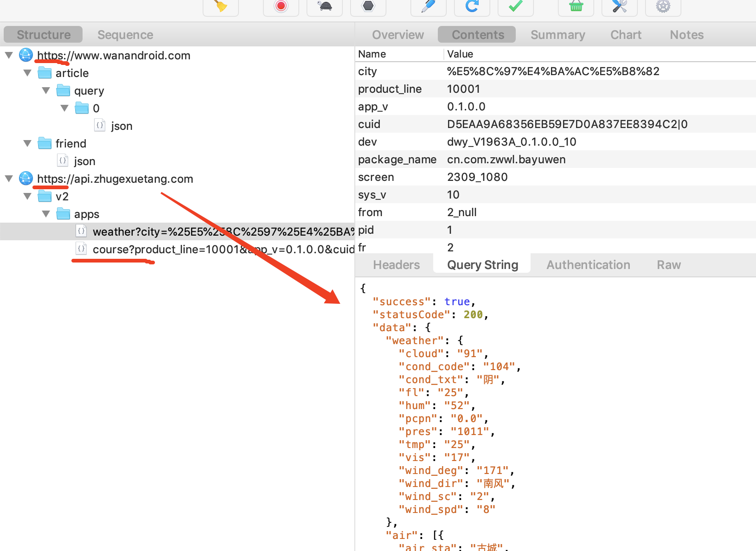Click the v2 folder icon
756x551 pixels.
45,196
